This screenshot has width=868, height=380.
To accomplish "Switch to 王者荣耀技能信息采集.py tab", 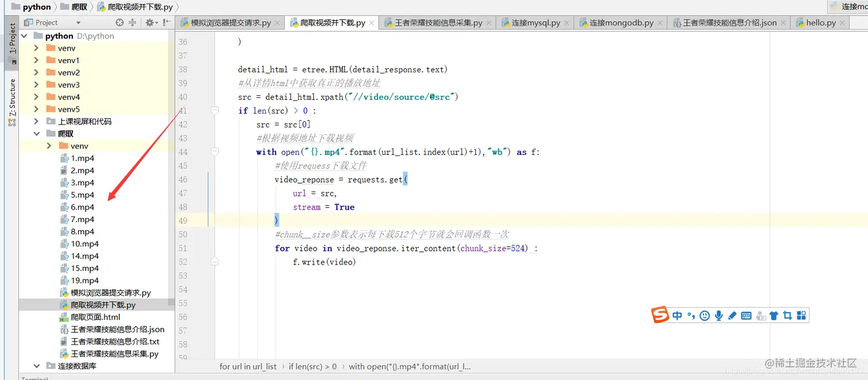I will [438, 23].
